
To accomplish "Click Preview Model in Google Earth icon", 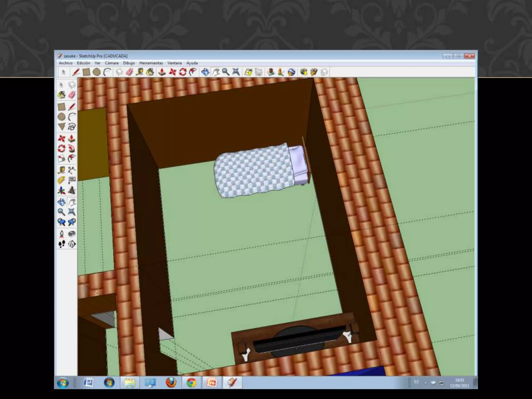I will tap(291, 72).
